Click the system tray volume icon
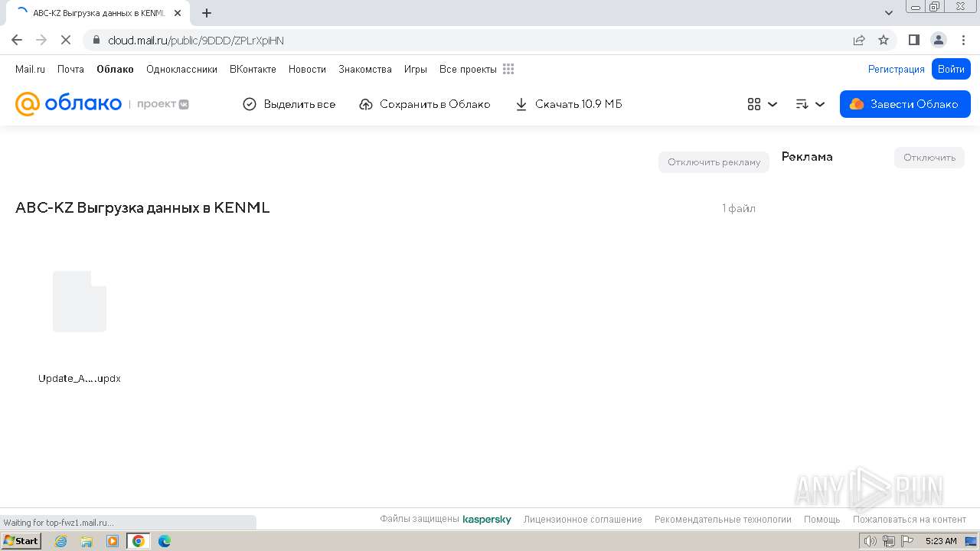Viewport: 980px width, 551px height. 870,541
